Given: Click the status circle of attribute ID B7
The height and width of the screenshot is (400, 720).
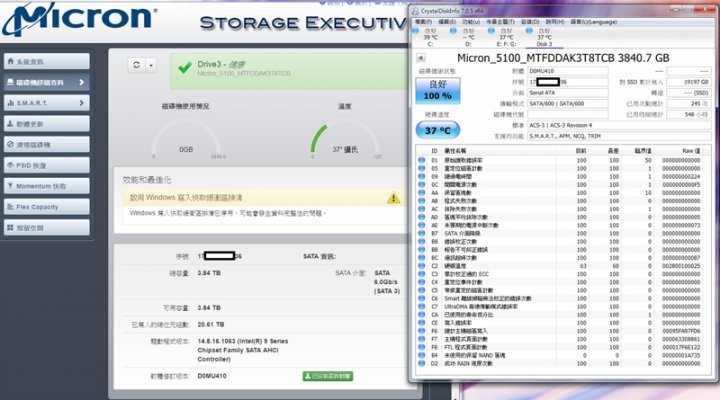Looking at the screenshot, I should [x=422, y=233].
